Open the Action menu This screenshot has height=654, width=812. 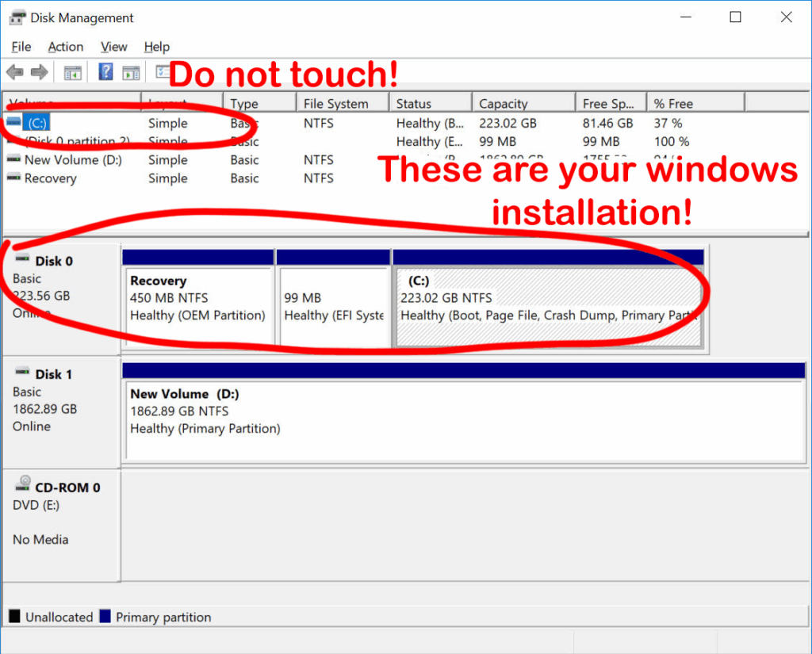65,47
